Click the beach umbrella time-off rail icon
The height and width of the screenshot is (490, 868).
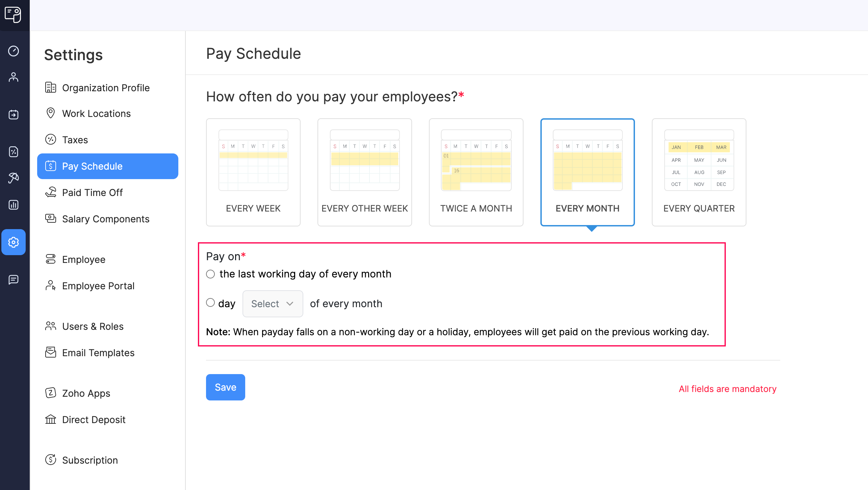(14, 178)
